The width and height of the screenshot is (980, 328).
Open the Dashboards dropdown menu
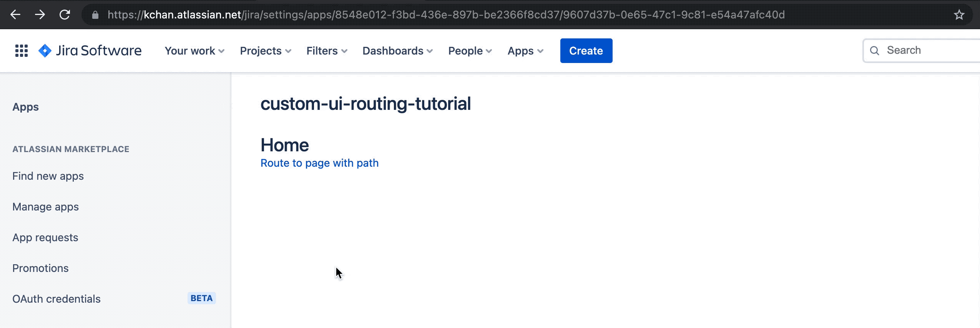(x=397, y=50)
